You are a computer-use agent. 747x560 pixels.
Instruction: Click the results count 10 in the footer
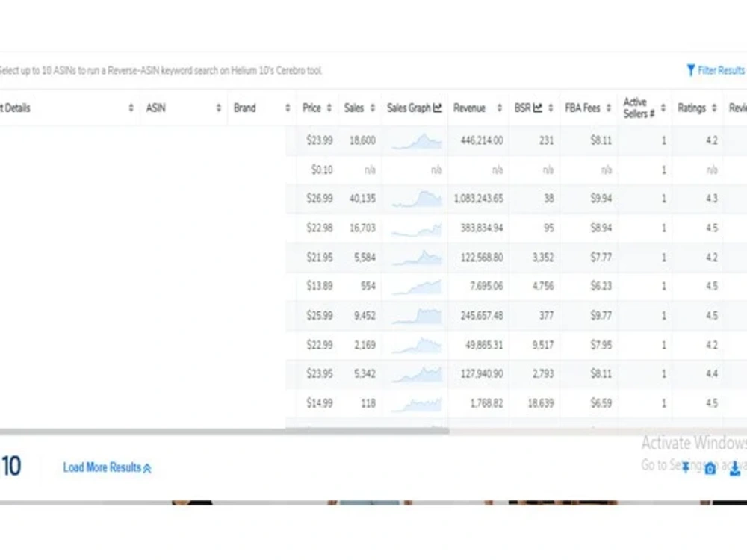(11, 466)
